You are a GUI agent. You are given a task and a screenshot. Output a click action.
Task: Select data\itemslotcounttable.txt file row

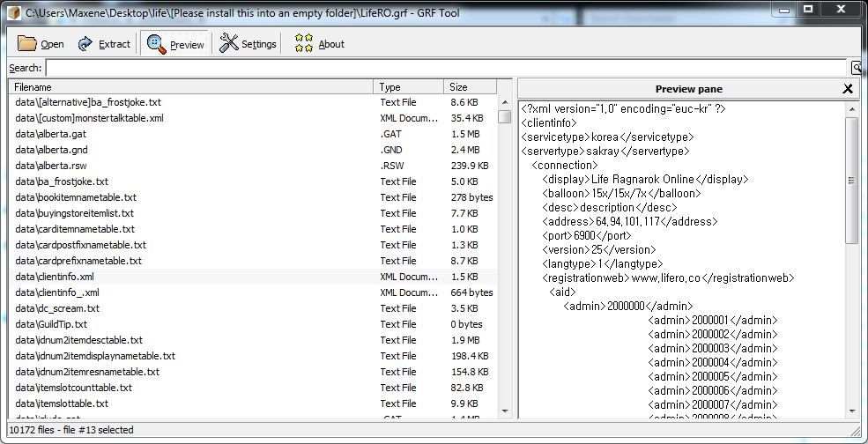tap(253, 388)
